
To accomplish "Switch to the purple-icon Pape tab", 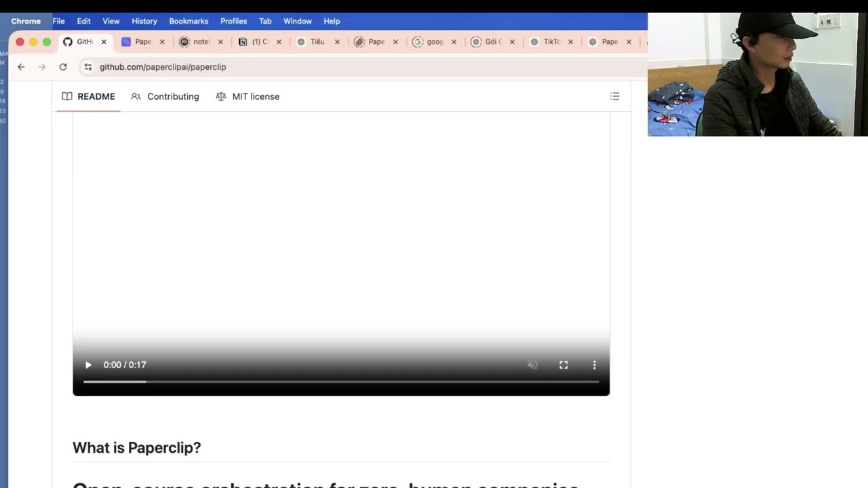I will coord(142,42).
